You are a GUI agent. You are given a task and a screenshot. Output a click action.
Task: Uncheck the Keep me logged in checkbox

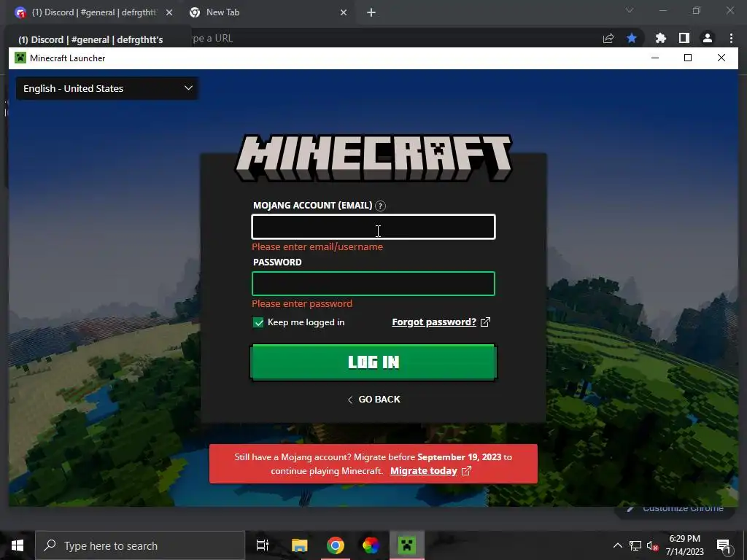pos(258,322)
